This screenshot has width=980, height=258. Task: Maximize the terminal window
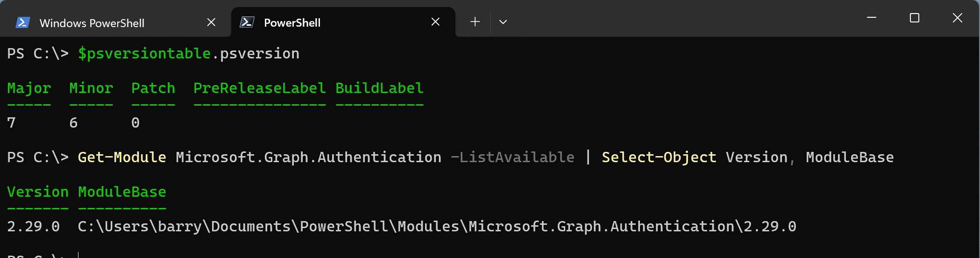[915, 18]
